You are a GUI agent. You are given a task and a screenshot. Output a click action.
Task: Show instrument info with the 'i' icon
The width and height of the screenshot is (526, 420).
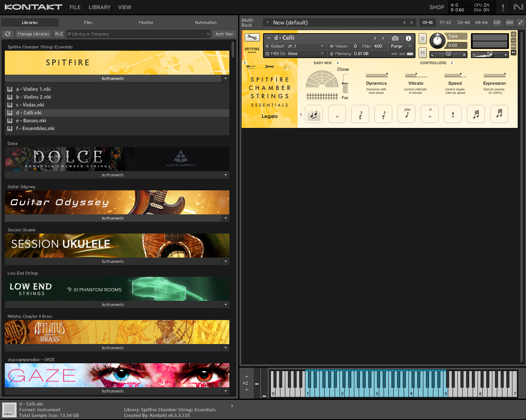(408, 38)
